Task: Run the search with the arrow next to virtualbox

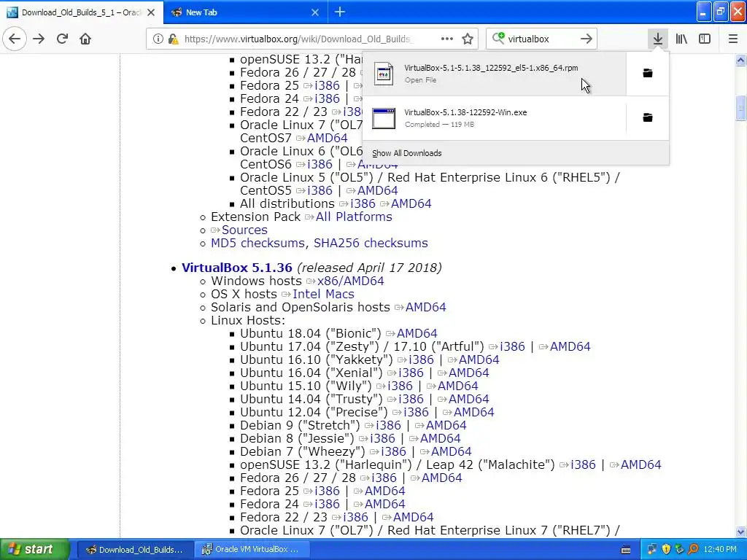Action: 587,39
